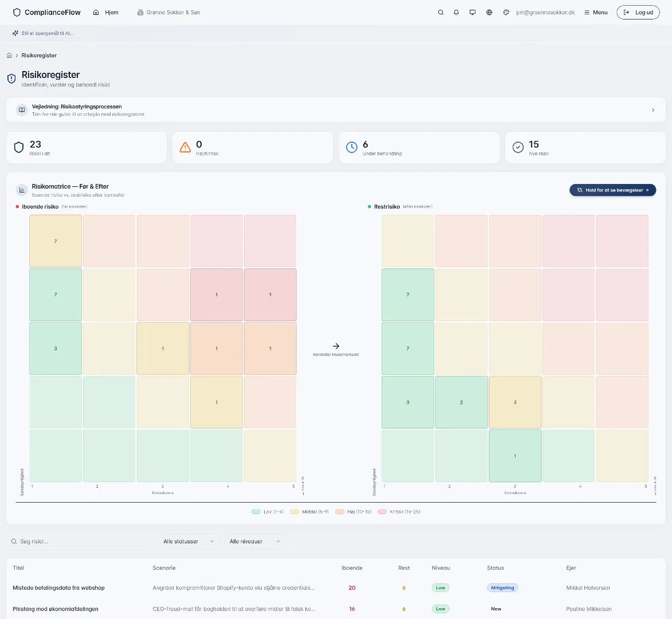The image size is (672, 619).
Task: Click the ComplianceFlow shield logo
Action: click(17, 13)
